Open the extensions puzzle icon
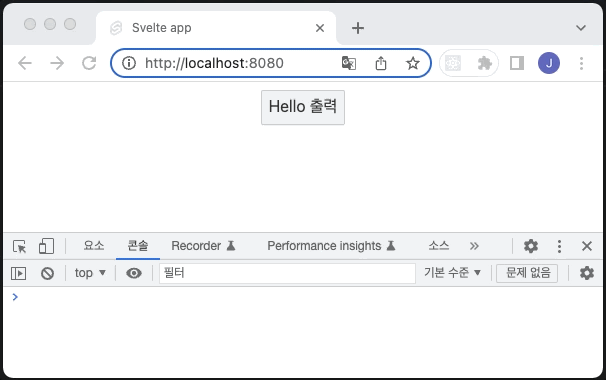 pos(485,63)
